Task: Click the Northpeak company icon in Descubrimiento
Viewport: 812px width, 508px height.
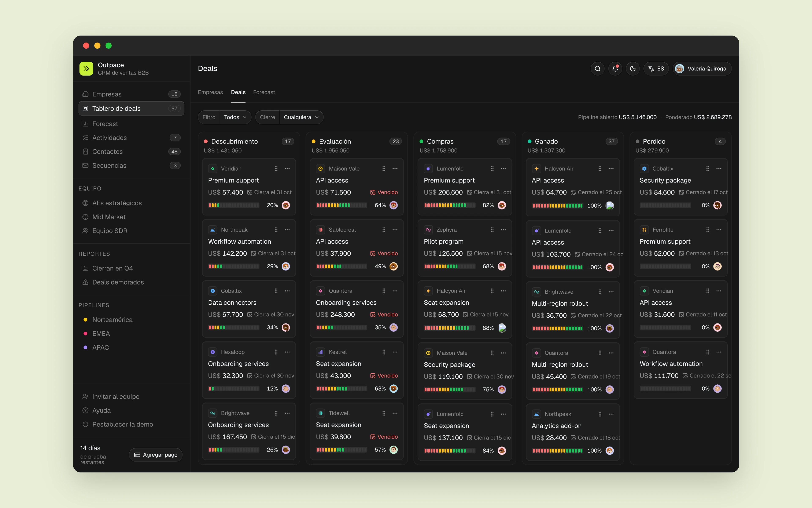Action: 213,230
